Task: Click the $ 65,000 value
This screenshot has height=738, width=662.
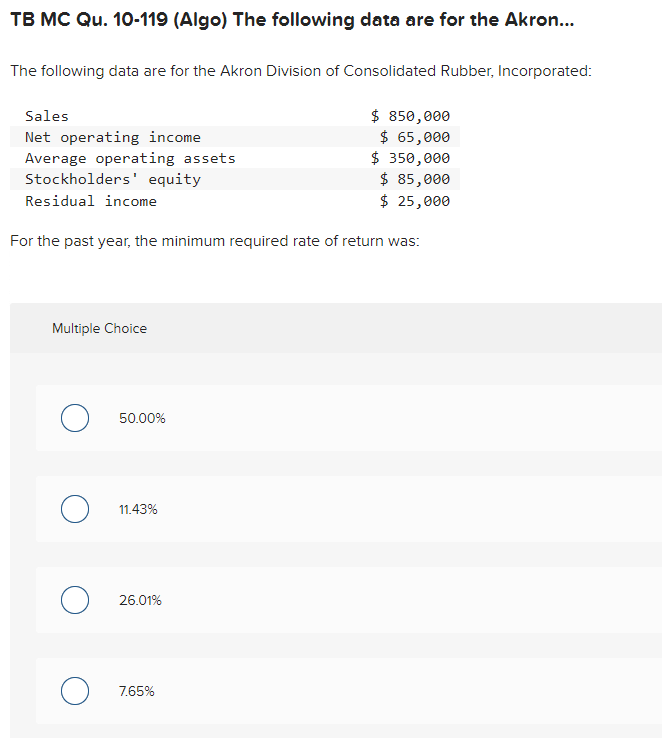Action: [x=415, y=137]
